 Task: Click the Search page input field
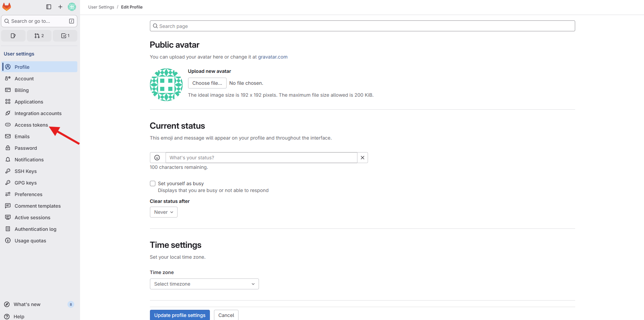tap(362, 26)
